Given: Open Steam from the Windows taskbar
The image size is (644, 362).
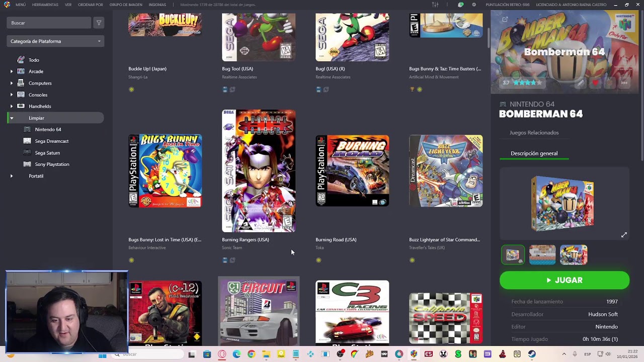Looking at the screenshot, I should pos(532,354).
